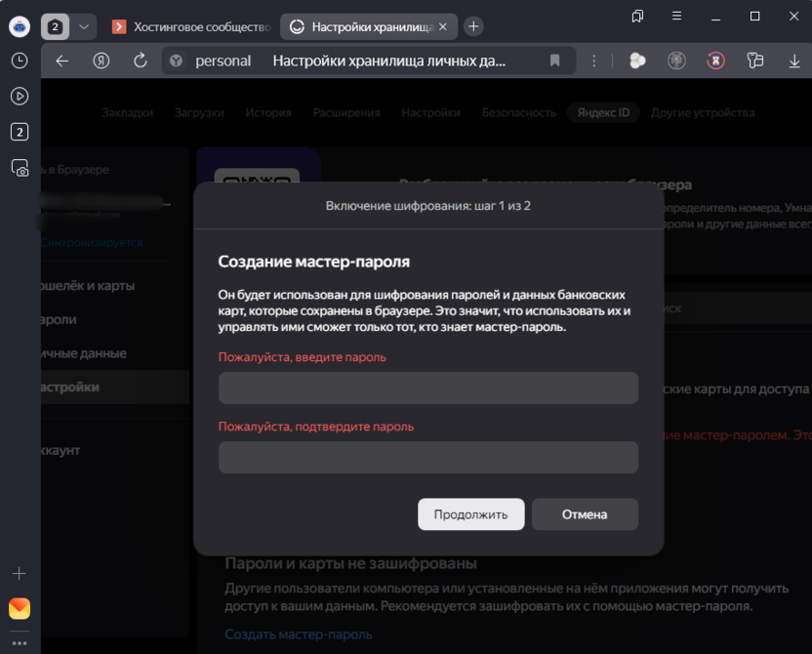Open the sidebar tab counter icon
Screen dimensions: 812x654
pos(20,132)
